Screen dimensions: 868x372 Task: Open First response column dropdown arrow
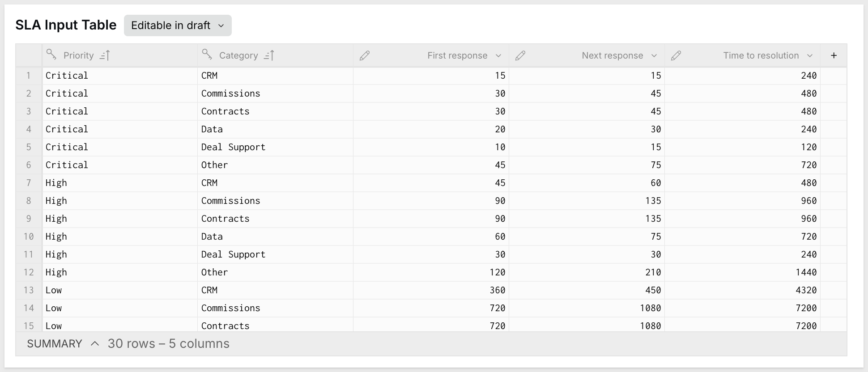pyautogui.click(x=498, y=56)
